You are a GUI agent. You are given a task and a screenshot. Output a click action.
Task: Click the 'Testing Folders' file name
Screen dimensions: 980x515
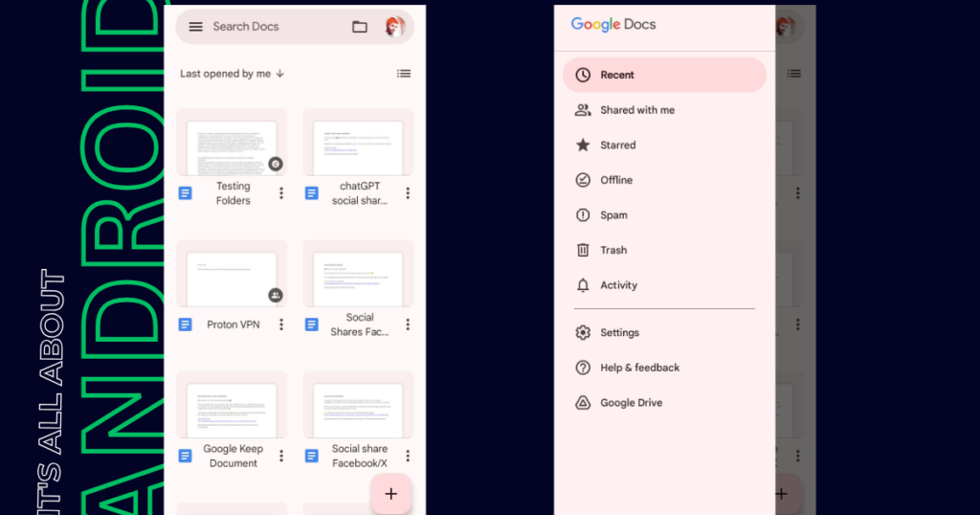tap(234, 193)
